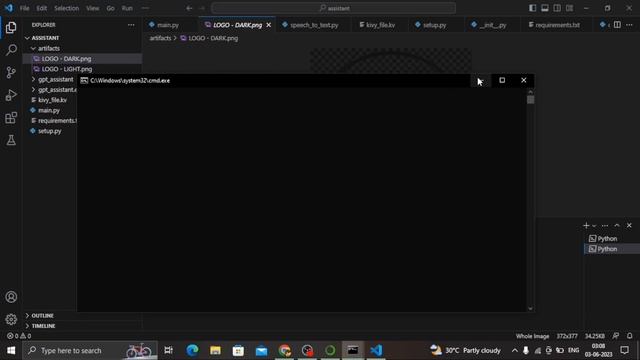The height and width of the screenshot is (360, 640).
Task: Open the notifications bell in status bar
Action: (629, 336)
